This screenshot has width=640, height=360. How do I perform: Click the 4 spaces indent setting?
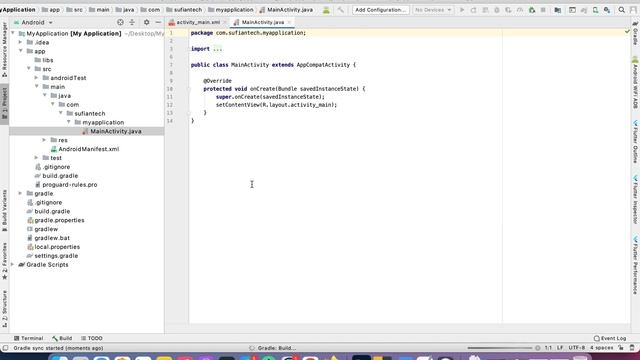click(601, 348)
